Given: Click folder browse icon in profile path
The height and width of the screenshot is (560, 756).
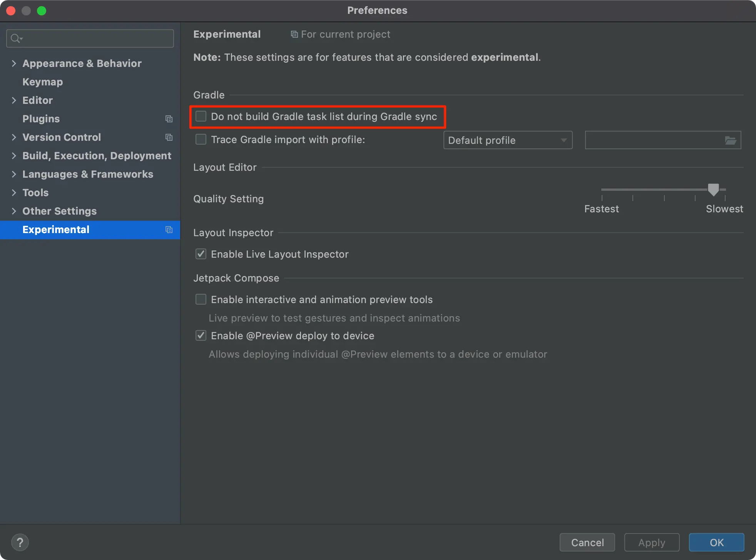Looking at the screenshot, I should click(x=730, y=140).
